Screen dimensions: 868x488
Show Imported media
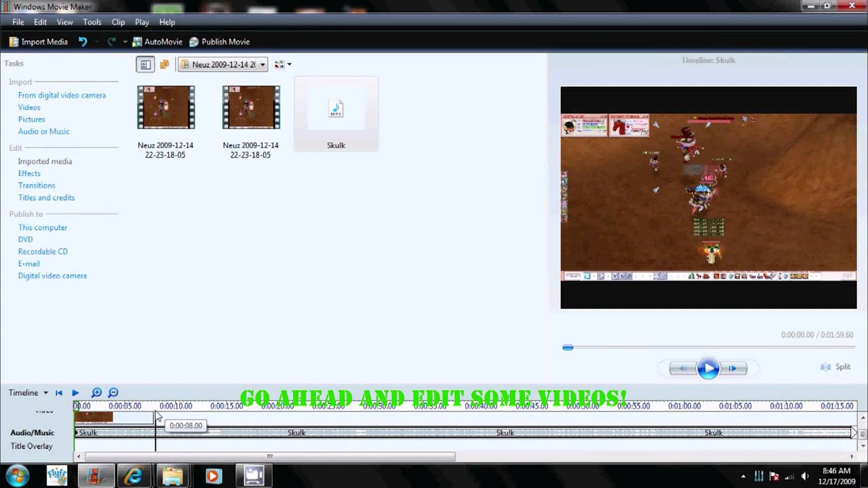point(45,161)
